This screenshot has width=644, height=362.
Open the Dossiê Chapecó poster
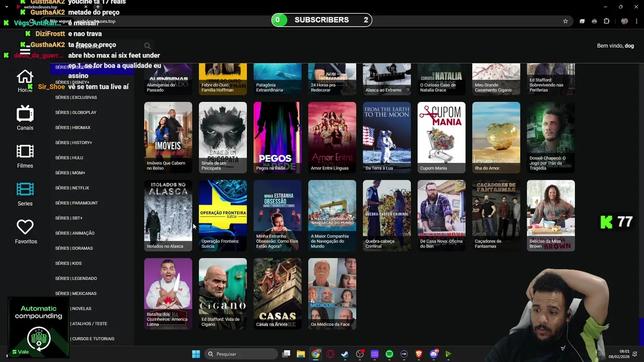pos(551,138)
